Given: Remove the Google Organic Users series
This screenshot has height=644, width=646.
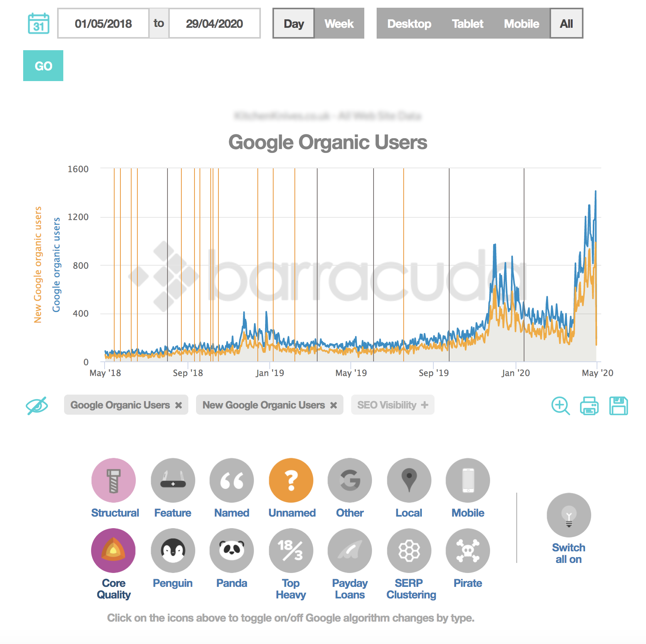Looking at the screenshot, I should click(x=179, y=405).
